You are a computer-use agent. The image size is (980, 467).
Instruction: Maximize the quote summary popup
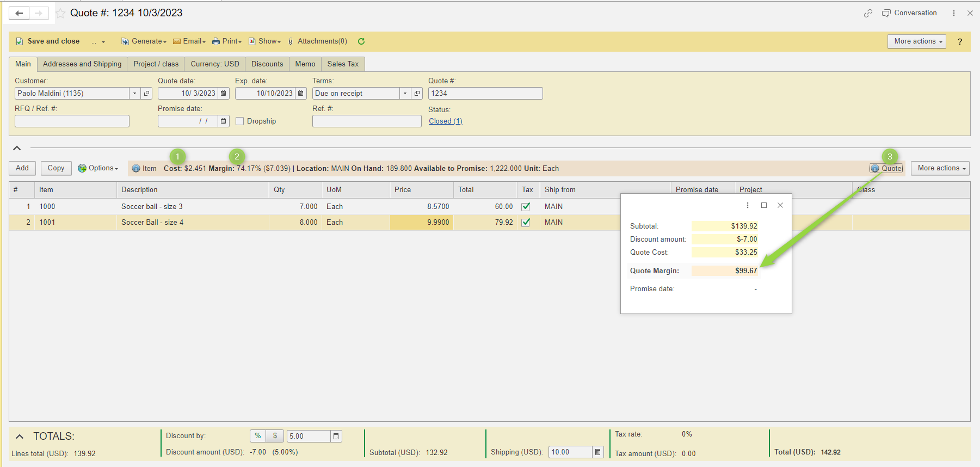click(x=764, y=205)
